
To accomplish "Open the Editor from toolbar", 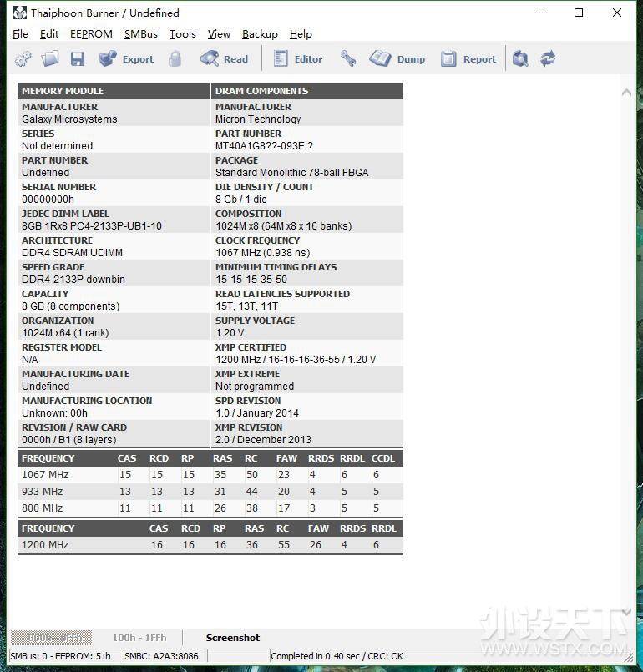I will pyautogui.click(x=298, y=58).
